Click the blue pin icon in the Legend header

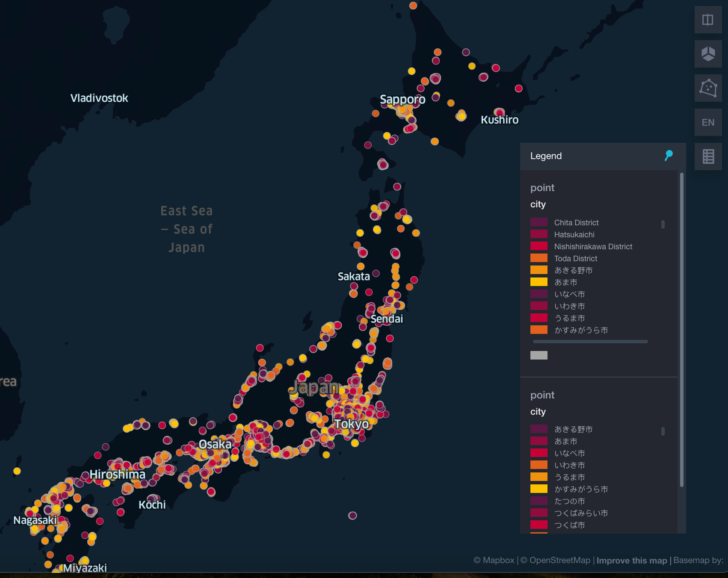(x=668, y=156)
